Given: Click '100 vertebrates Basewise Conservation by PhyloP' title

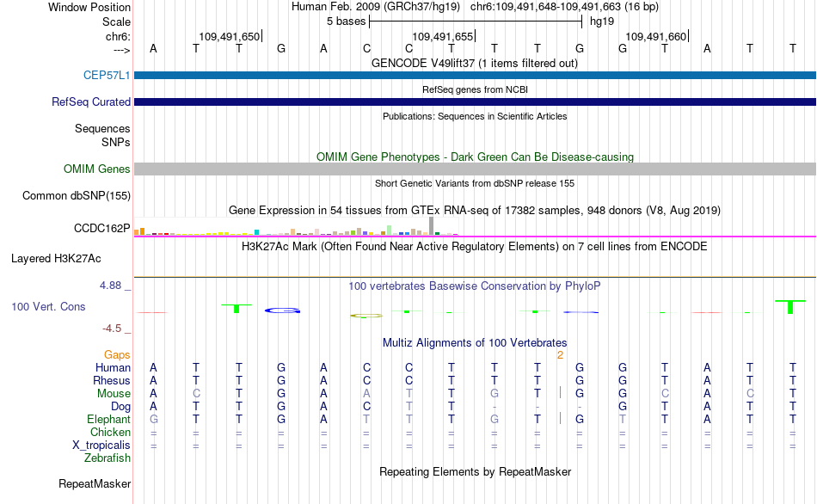Looking at the screenshot, I should [x=474, y=286].
